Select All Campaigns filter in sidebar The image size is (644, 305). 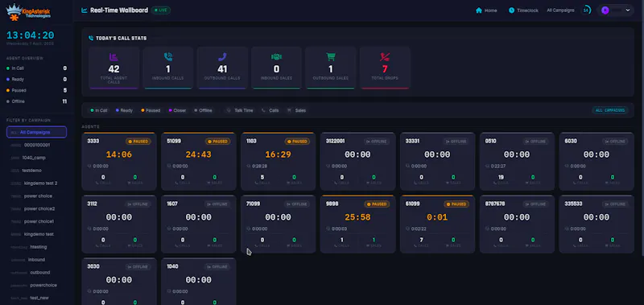36,132
